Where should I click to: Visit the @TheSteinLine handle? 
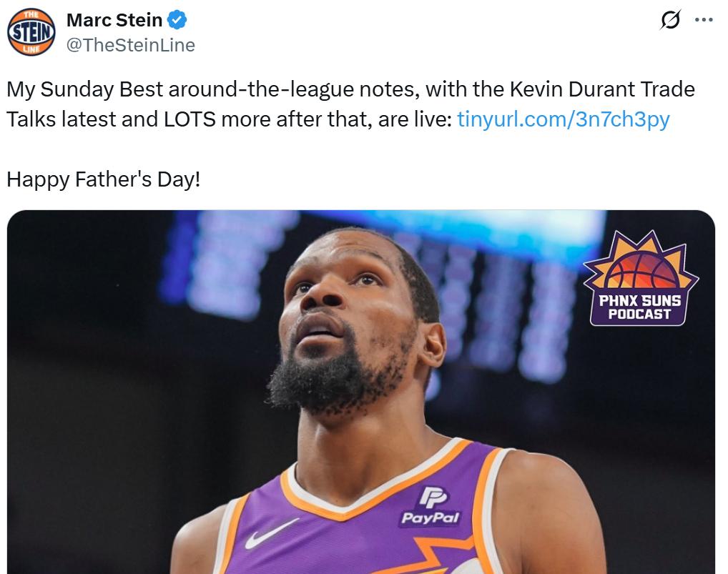pyautogui.click(x=130, y=45)
